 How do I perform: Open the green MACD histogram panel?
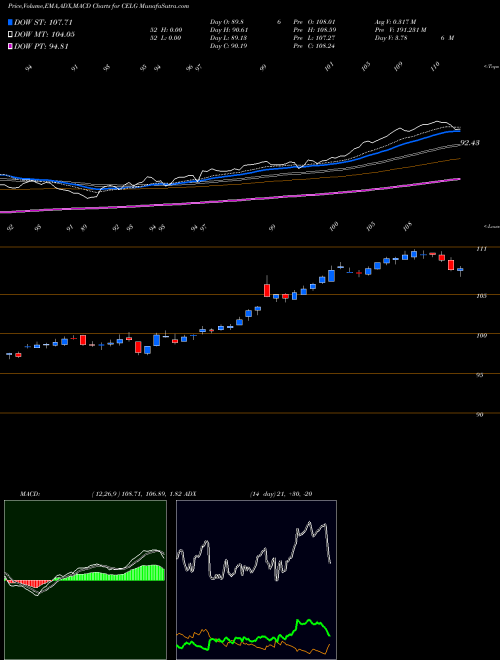[85, 580]
